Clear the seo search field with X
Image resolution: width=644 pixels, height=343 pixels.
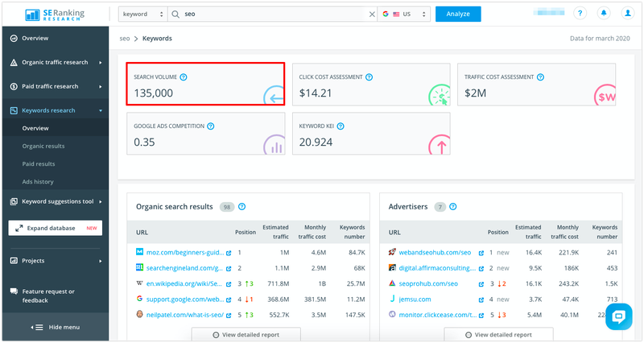(x=372, y=14)
